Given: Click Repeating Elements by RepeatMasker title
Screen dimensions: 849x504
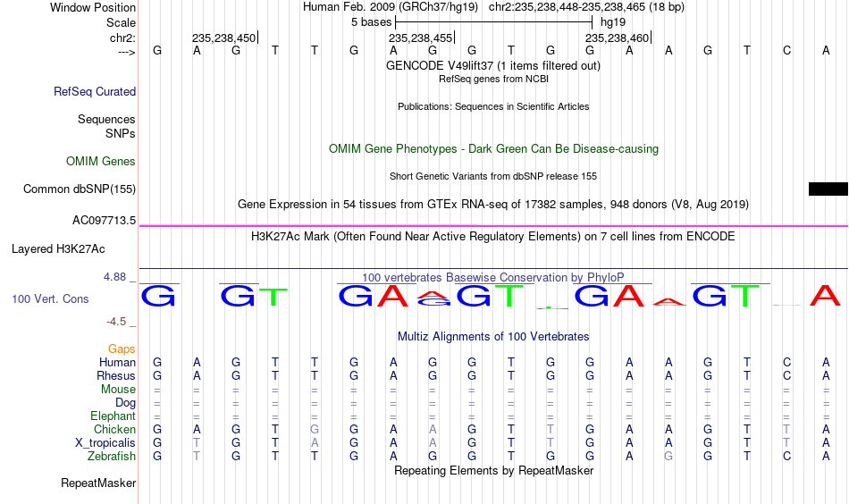Looking at the screenshot, I should (x=493, y=470).
